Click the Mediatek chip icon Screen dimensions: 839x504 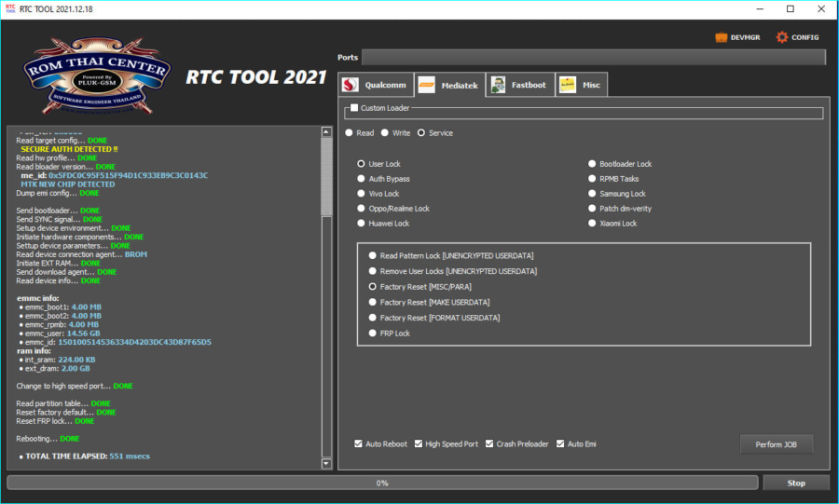(x=426, y=85)
